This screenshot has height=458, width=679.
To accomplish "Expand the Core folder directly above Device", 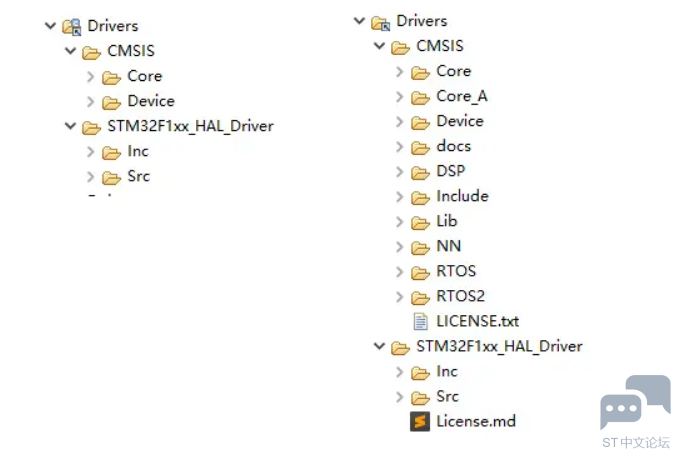I will coord(90,77).
